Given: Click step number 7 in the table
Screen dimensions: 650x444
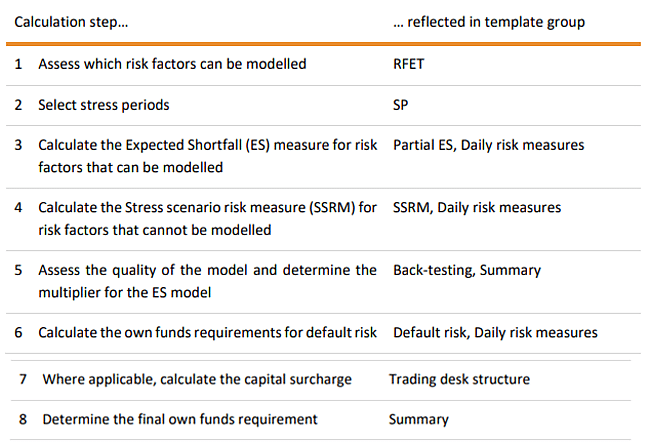Looking at the screenshot, I should coord(23,379).
